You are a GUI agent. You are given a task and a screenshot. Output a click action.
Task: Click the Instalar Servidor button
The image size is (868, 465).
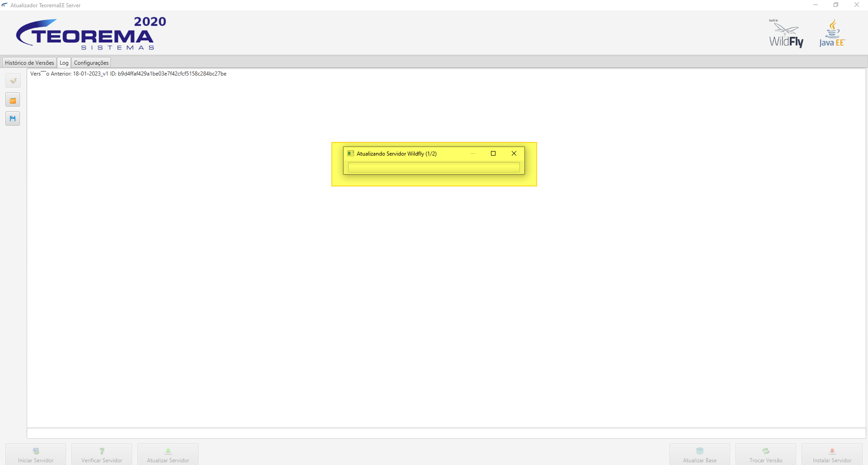pyautogui.click(x=832, y=455)
